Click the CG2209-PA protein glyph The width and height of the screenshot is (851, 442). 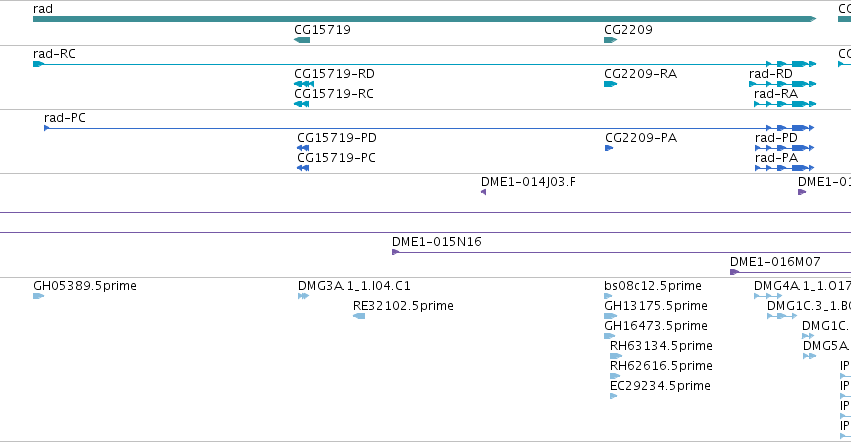[x=609, y=148]
